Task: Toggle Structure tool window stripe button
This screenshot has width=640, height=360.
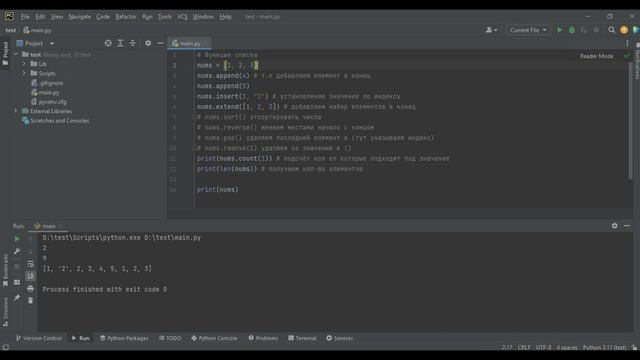Action: 5,311
